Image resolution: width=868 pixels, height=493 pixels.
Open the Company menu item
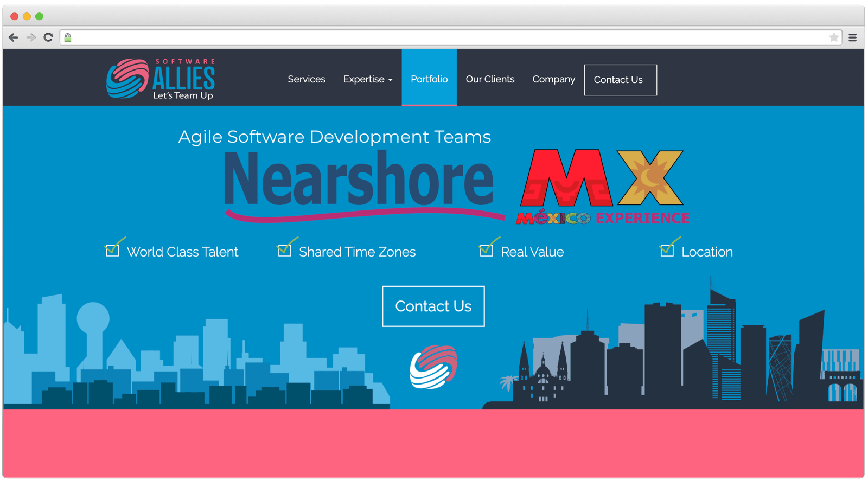tap(553, 79)
